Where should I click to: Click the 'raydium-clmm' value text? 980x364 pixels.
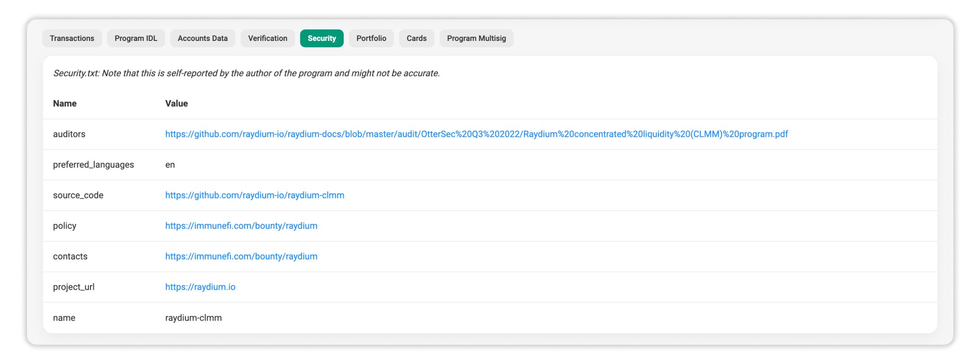pyautogui.click(x=193, y=318)
